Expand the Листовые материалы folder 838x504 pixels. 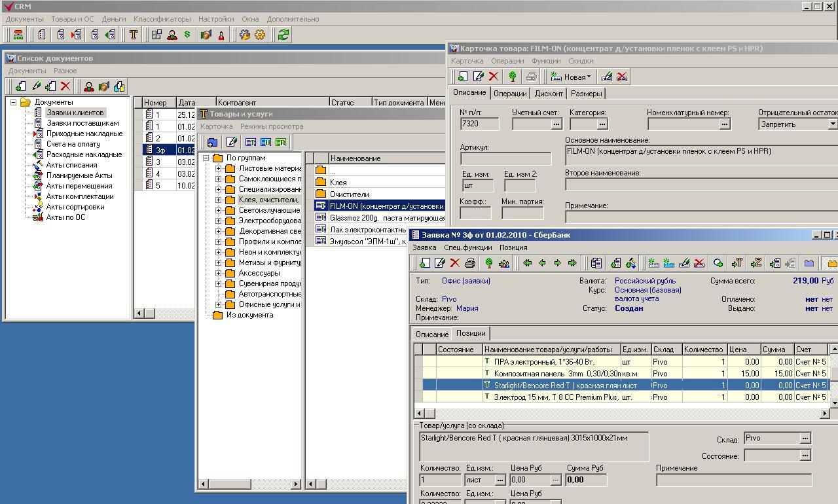[219, 168]
